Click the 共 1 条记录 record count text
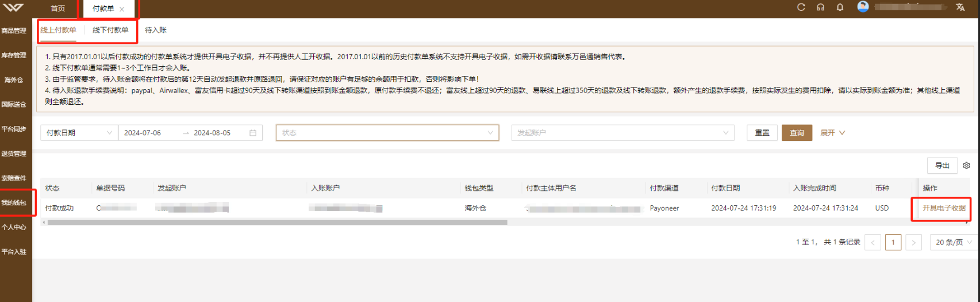980x302 pixels. pos(842,242)
